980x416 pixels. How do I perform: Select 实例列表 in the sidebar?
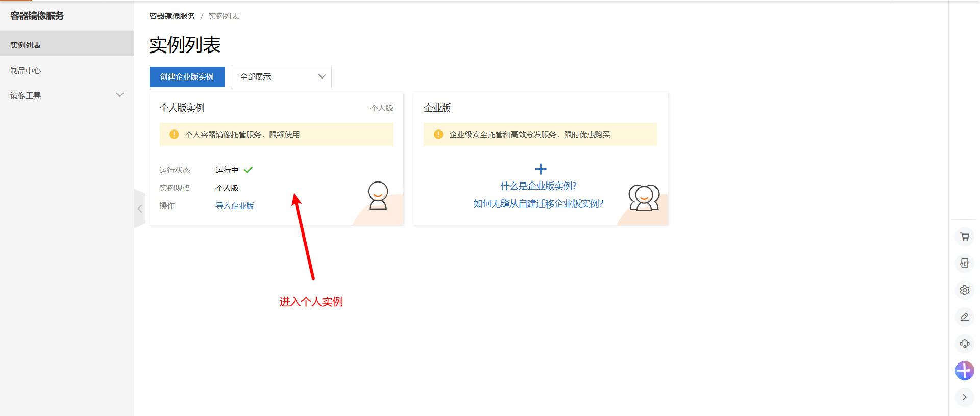click(x=67, y=45)
